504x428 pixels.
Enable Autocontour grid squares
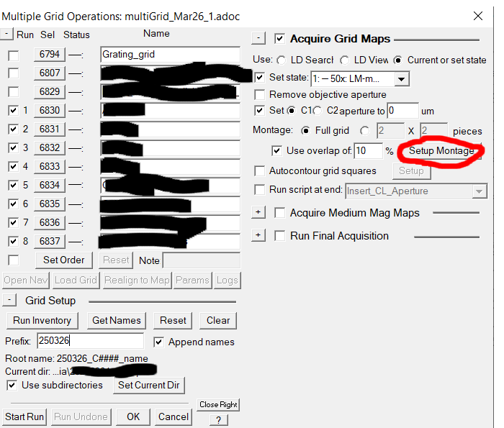click(259, 170)
